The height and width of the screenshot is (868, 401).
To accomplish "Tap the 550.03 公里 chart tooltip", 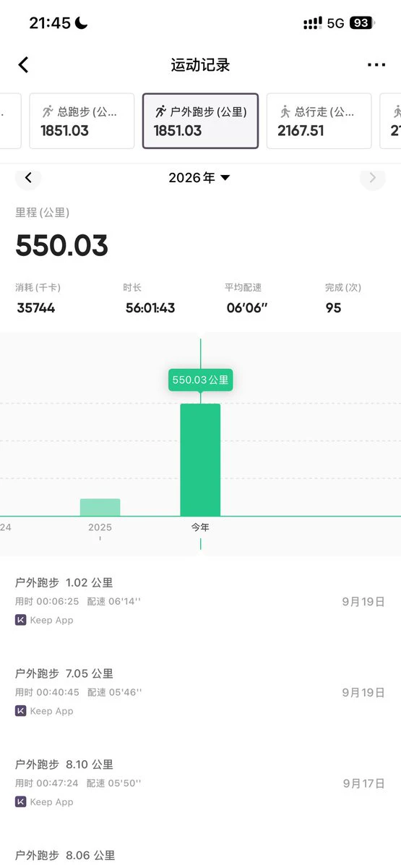I will coord(201,379).
